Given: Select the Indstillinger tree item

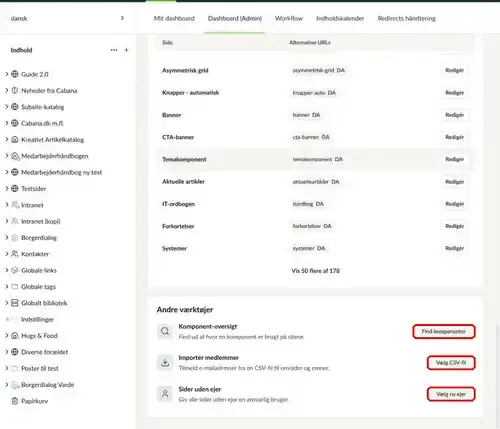Looking at the screenshot, I should 37,319.
